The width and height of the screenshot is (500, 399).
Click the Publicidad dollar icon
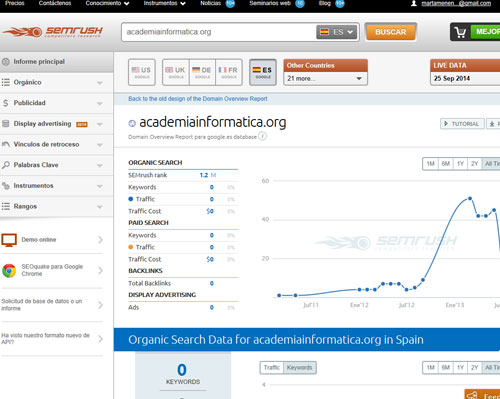(x=6, y=103)
